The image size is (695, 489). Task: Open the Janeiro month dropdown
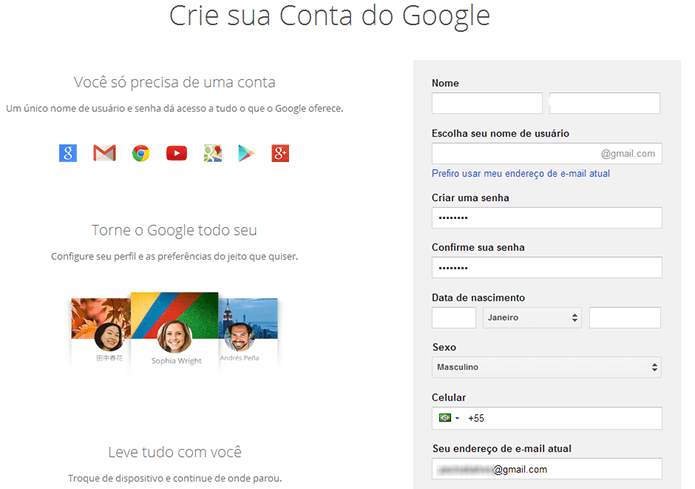pos(532,318)
